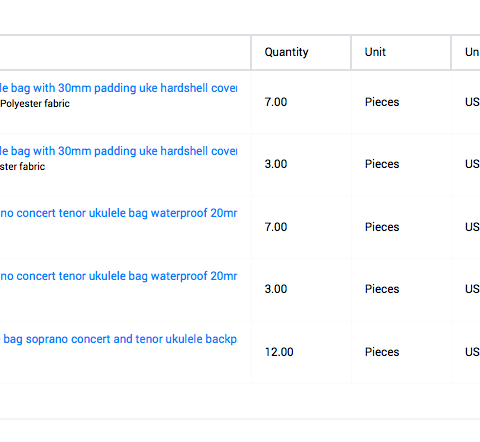
Task: Select 3.00 quantity in the waterproof bag row
Action: [276, 289]
